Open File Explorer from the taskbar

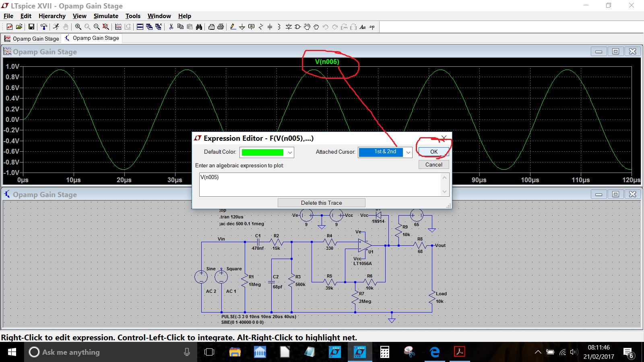pos(235,352)
